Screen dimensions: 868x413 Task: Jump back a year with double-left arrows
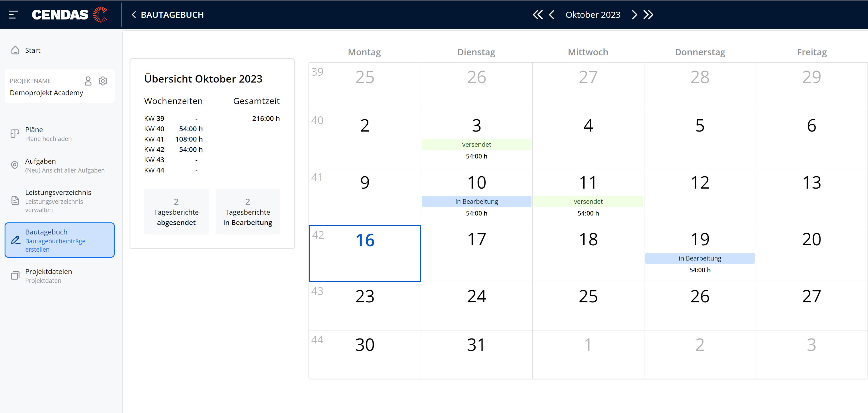[537, 15]
